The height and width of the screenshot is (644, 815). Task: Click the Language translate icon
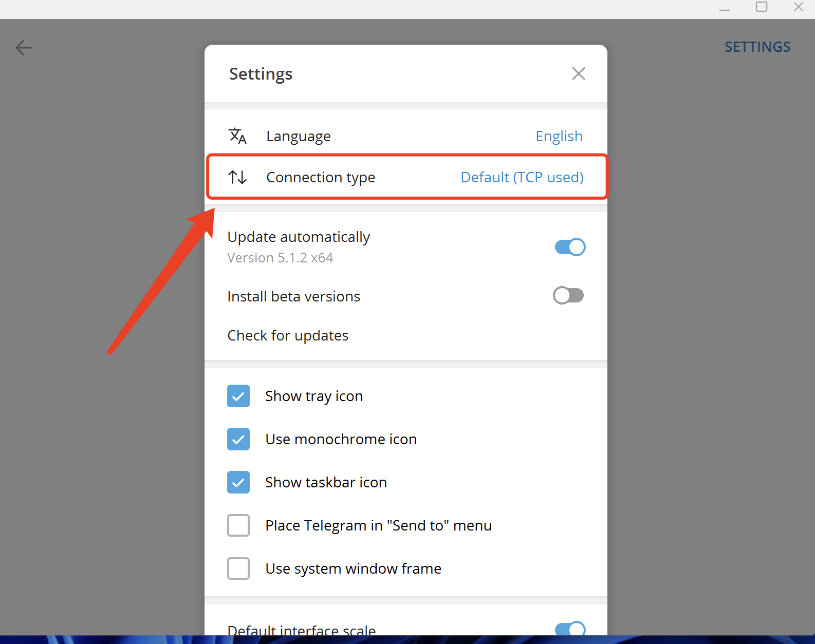pos(237,136)
